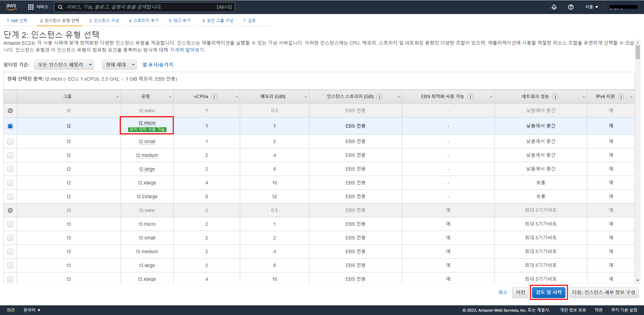Show info for instance storage column
644x315 pixels.
pos(380,97)
